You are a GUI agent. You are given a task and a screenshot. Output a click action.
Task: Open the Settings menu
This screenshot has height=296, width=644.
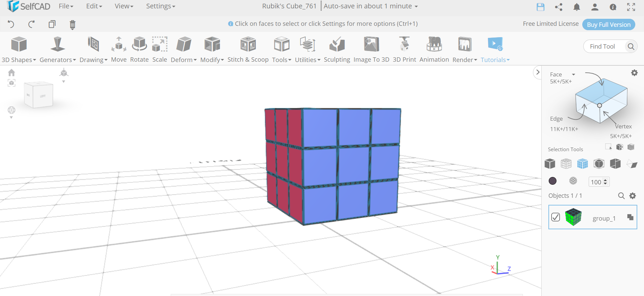160,6
